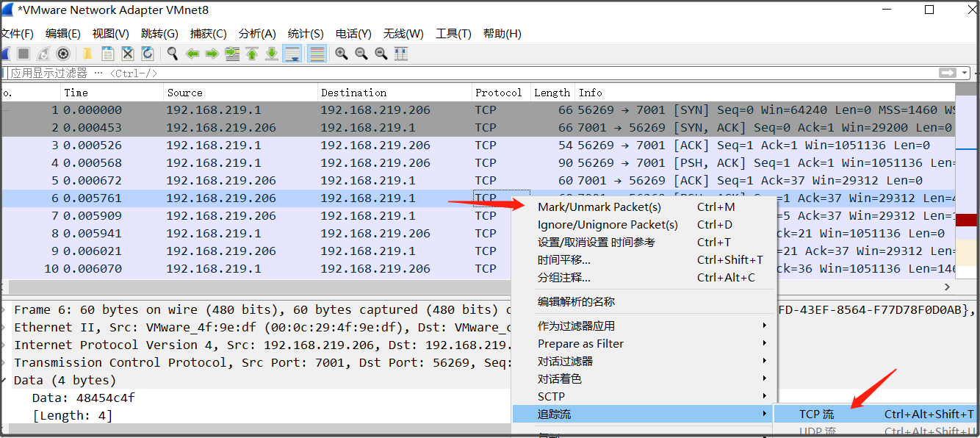Select Mark/Unmark Packet(s) entry
980x438 pixels.
643,207
